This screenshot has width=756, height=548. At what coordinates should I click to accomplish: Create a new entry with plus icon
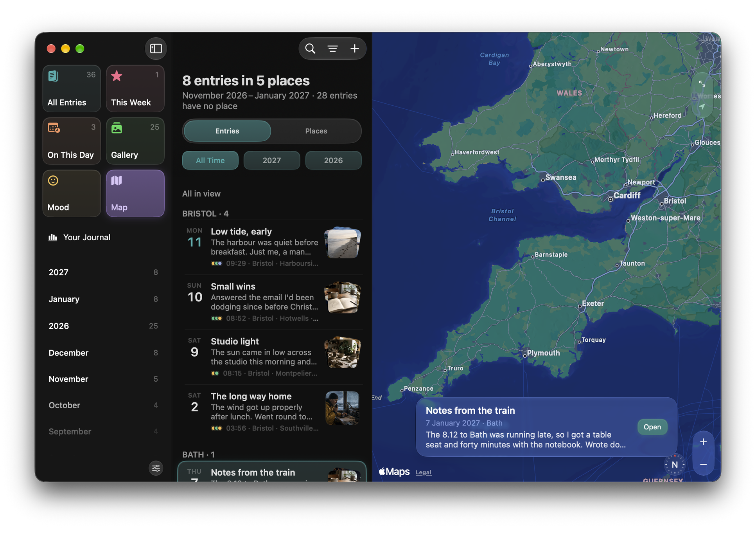355,49
